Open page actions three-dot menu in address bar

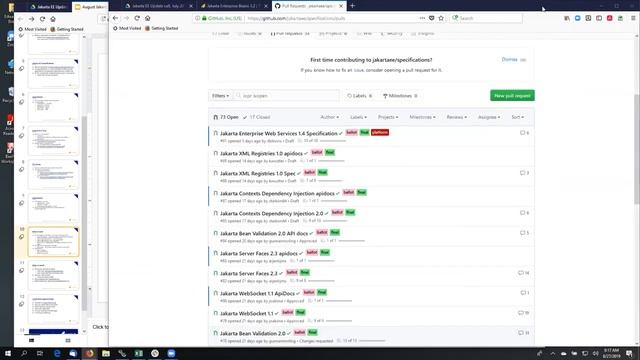[422, 18]
